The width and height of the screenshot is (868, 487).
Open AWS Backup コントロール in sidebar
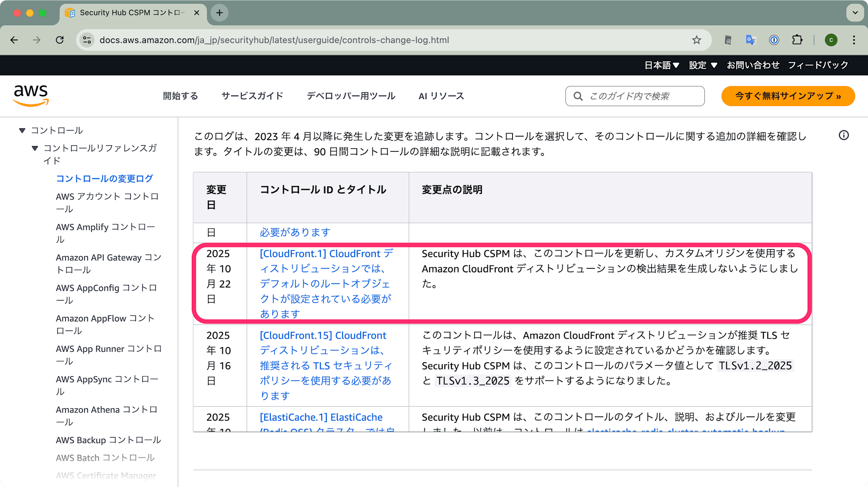[x=108, y=440]
